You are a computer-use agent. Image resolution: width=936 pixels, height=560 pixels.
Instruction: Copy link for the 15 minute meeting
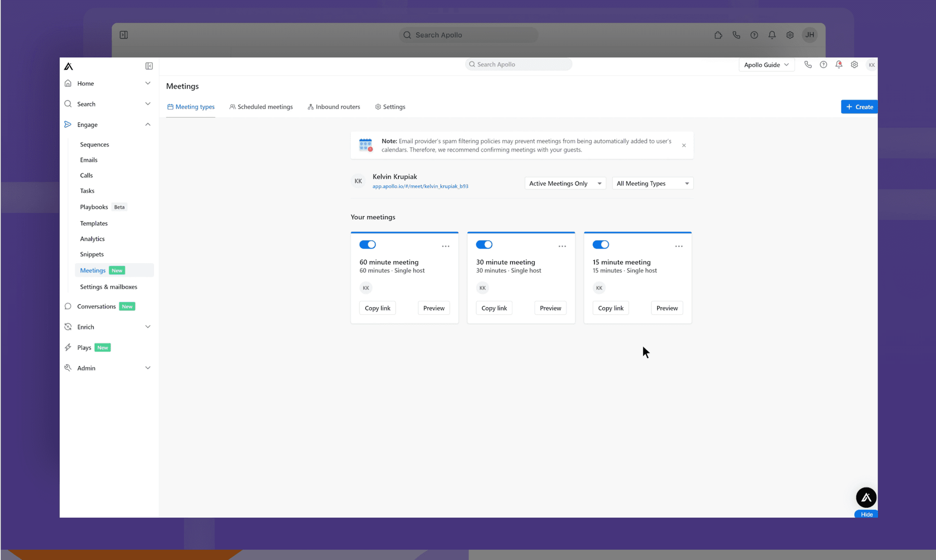[x=610, y=308]
